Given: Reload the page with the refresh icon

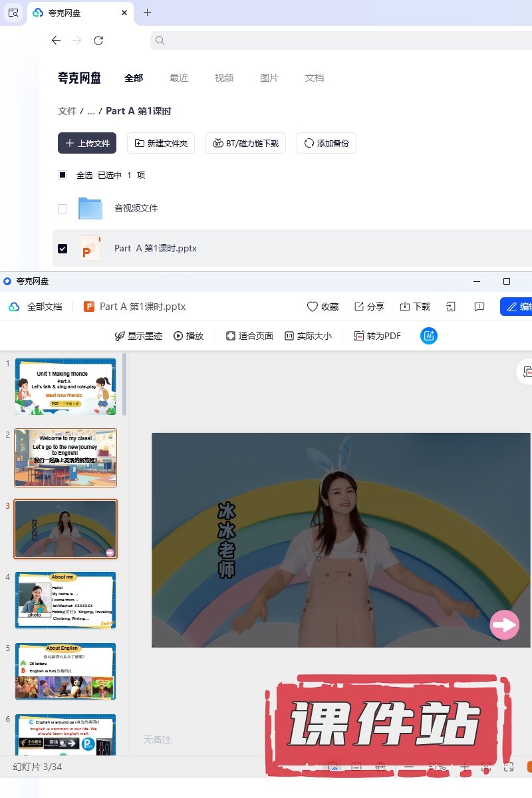Looking at the screenshot, I should coord(98,41).
